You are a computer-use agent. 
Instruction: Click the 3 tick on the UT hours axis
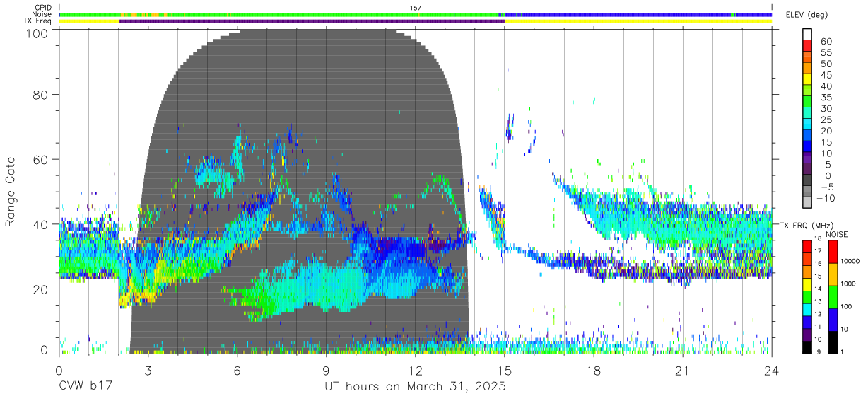pos(148,370)
